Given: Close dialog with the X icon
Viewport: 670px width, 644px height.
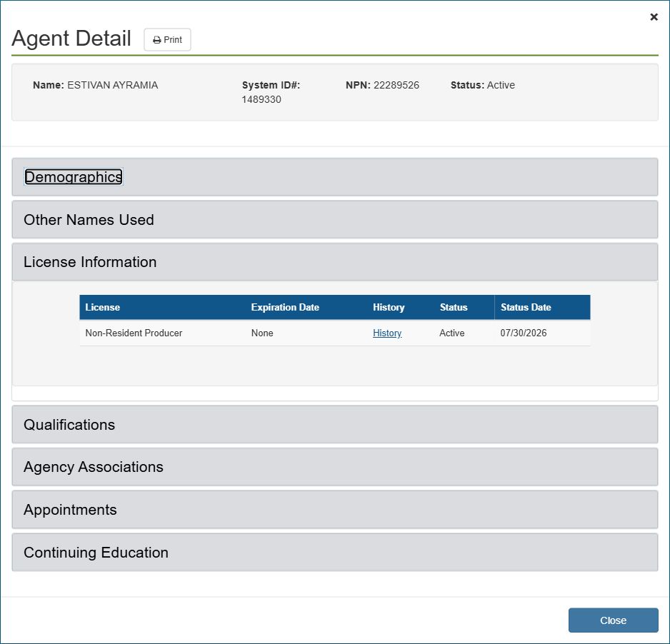Looking at the screenshot, I should pyautogui.click(x=654, y=17).
